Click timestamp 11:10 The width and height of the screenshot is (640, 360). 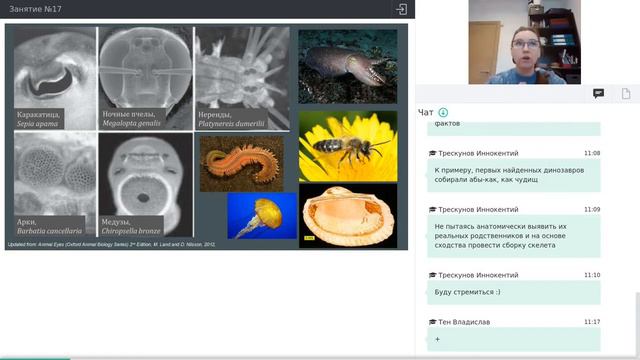click(592, 275)
